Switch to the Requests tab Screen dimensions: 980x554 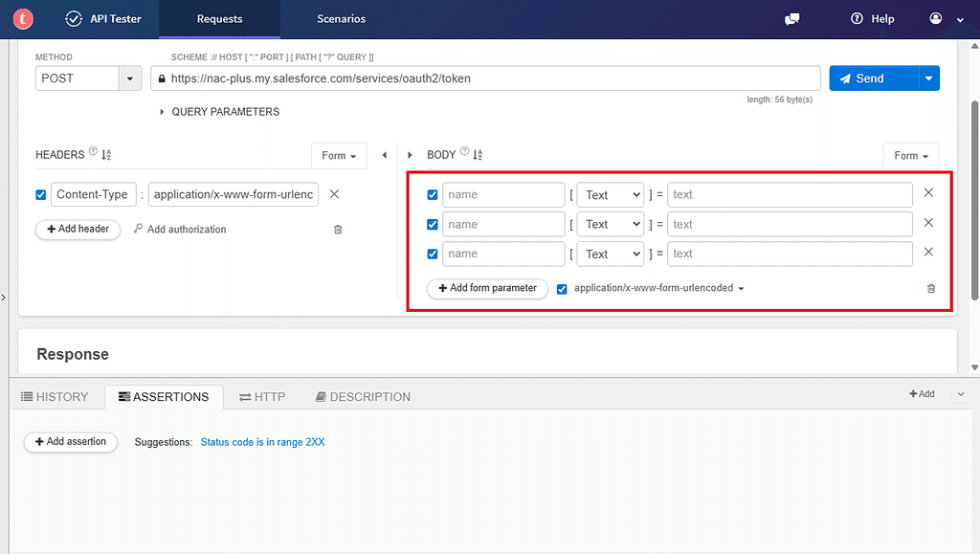(x=219, y=19)
